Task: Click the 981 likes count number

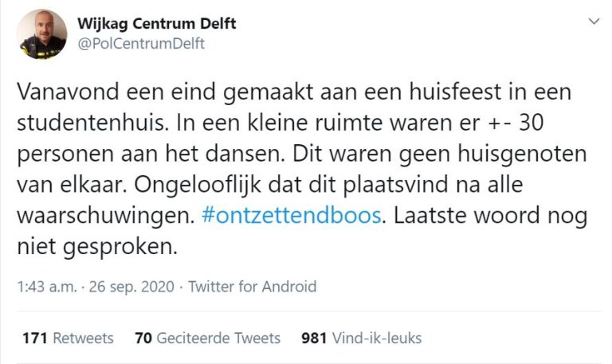Action: (314, 338)
